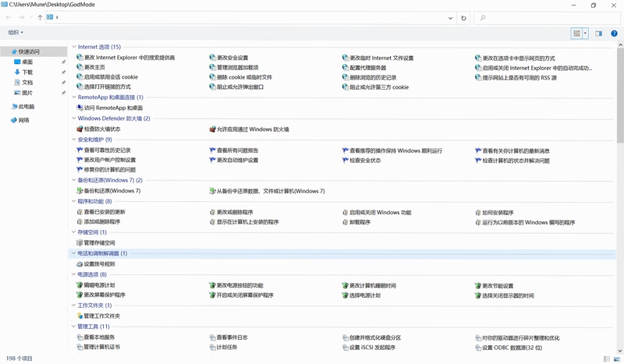Open the 检查防火墙状态 firewall icon item
The image size is (624, 364).
[99, 129]
